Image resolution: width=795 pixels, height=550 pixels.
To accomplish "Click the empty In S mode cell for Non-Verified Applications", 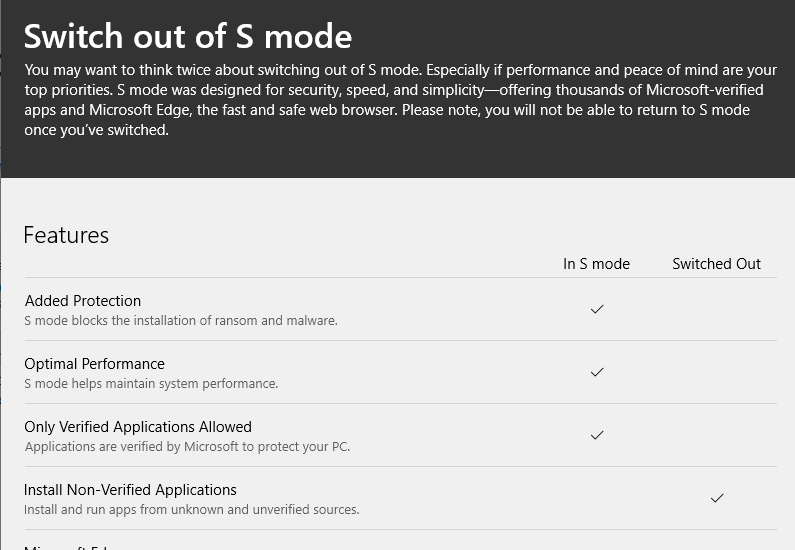I will (597, 498).
